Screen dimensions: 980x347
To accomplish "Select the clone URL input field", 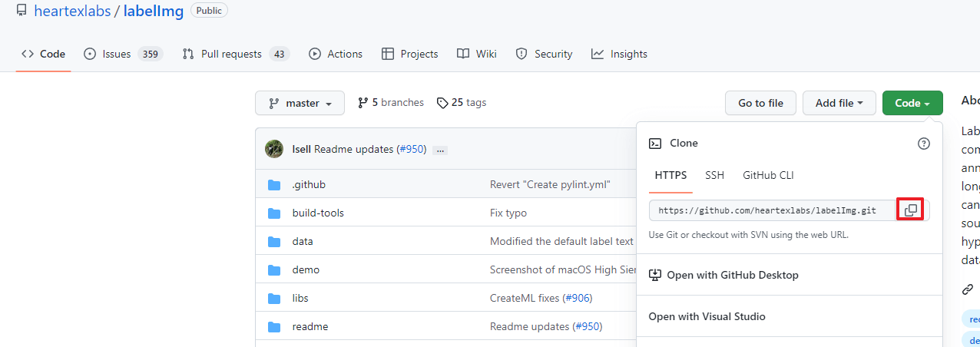I will pos(773,210).
